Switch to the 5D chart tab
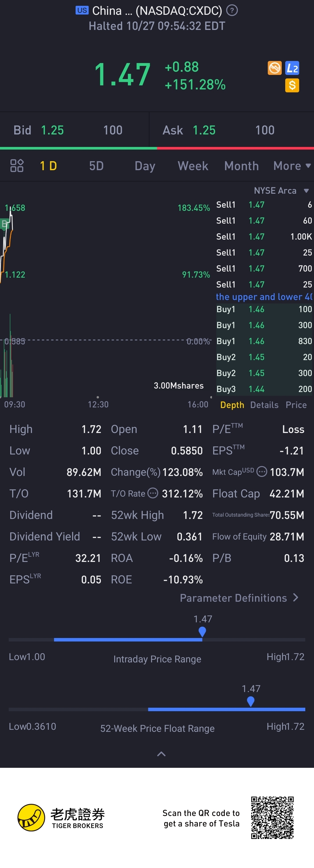This screenshot has width=314, height=868. coord(96,166)
